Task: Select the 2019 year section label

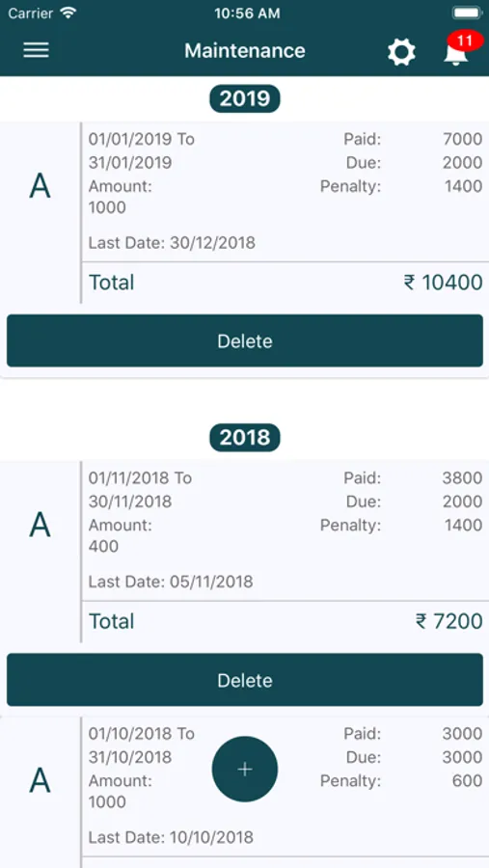Action: [x=245, y=98]
